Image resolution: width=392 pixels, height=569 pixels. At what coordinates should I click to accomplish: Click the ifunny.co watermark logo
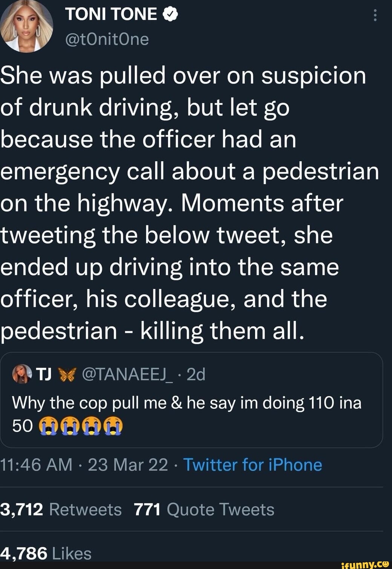tap(364, 564)
